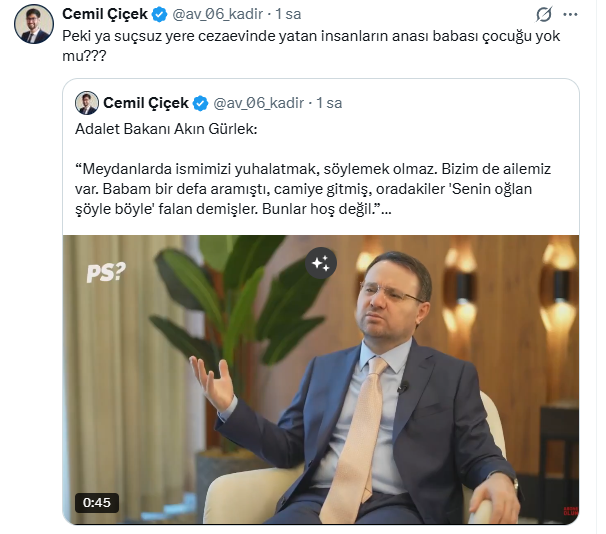This screenshot has height=534, width=606.
Task: Click the verified badge inside the quoted tweet
Action: coord(201,104)
